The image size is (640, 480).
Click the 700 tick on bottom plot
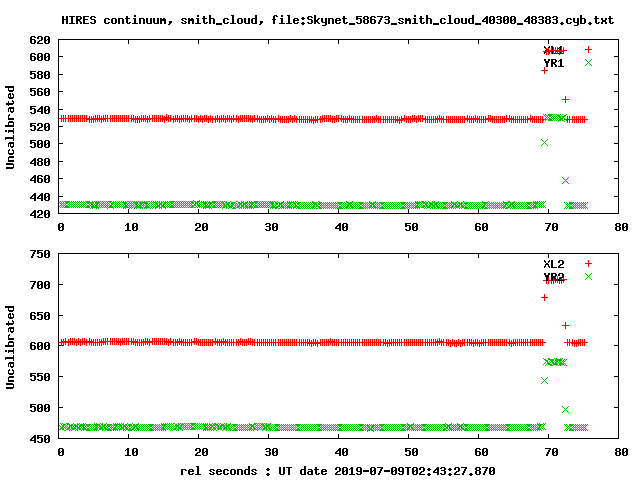tap(40, 285)
